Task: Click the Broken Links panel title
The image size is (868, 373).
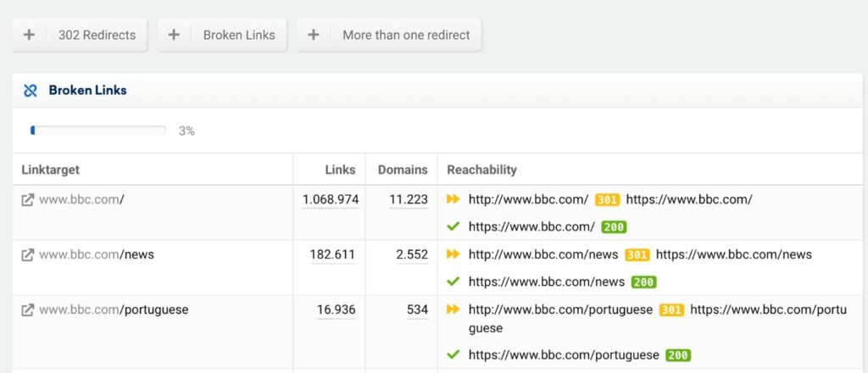Action: click(x=87, y=90)
